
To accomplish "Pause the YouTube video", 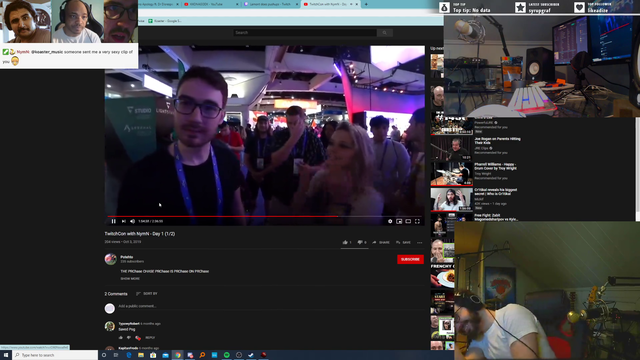I will click(113, 221).
